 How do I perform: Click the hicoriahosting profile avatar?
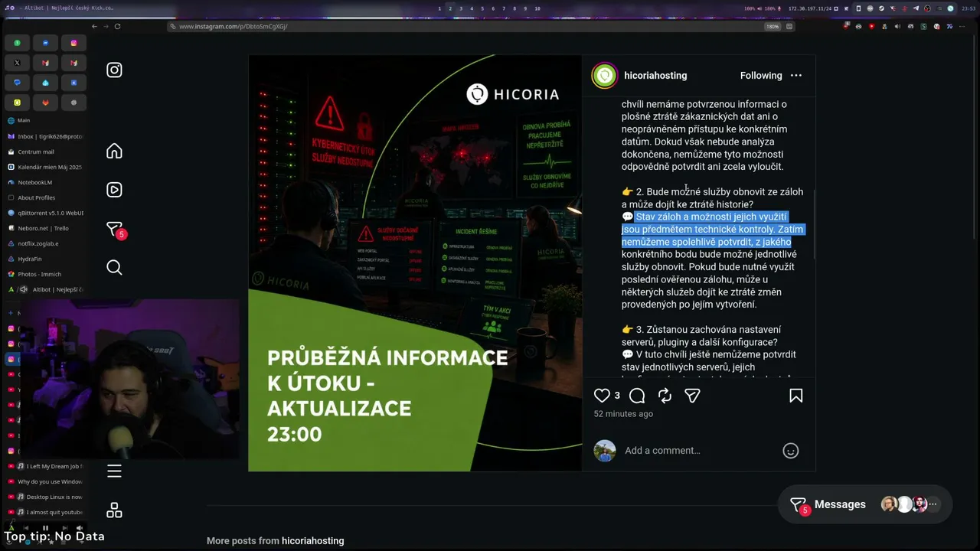[x=604, y=76]
